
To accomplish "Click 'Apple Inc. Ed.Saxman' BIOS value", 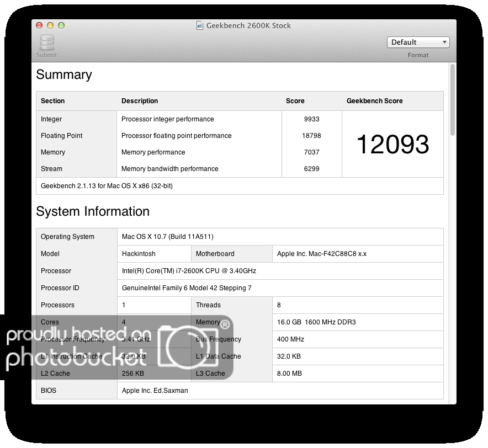I will click(x=155, y=391).
